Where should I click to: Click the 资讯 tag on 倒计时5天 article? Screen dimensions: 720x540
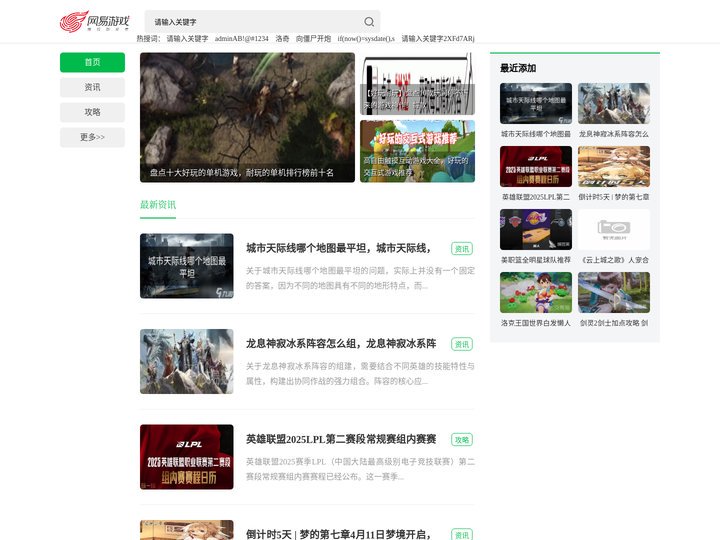tap(462, 534)
